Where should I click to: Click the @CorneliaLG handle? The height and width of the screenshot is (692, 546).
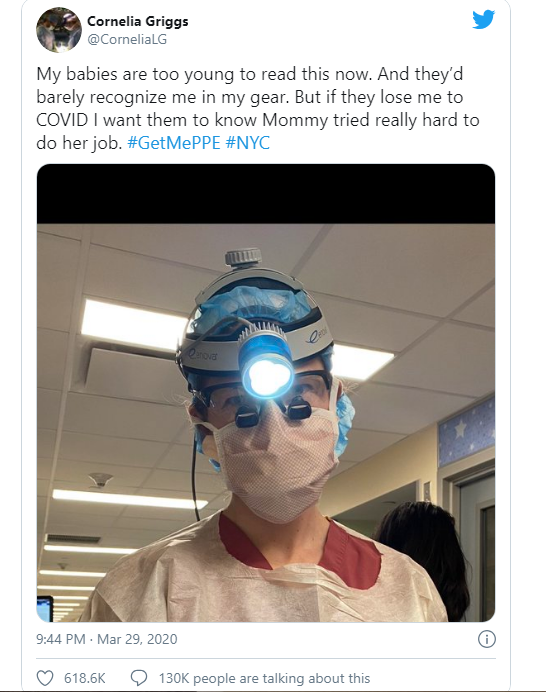pyautogui.click(x=127, y=39)
